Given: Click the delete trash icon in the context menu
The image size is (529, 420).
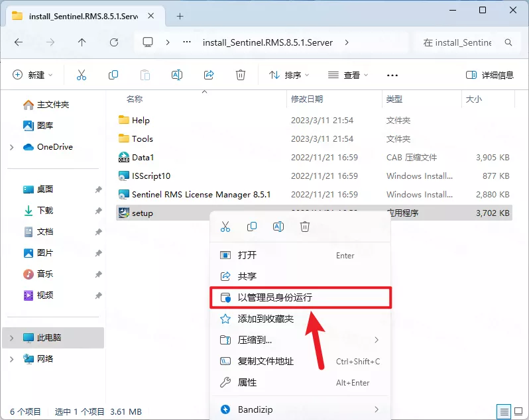Looking at the screenshot, I should click(305, 227).
